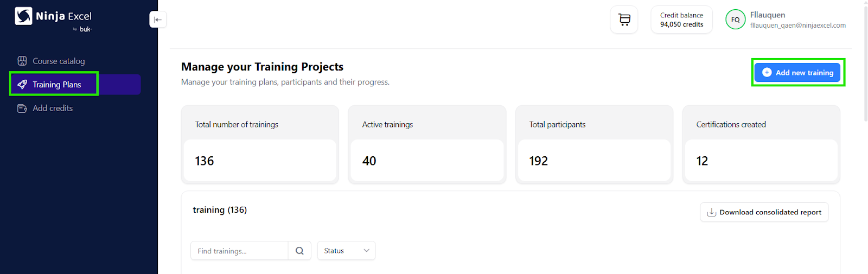Click the wallet icon beside Add credits

click(x=22, y=109)
